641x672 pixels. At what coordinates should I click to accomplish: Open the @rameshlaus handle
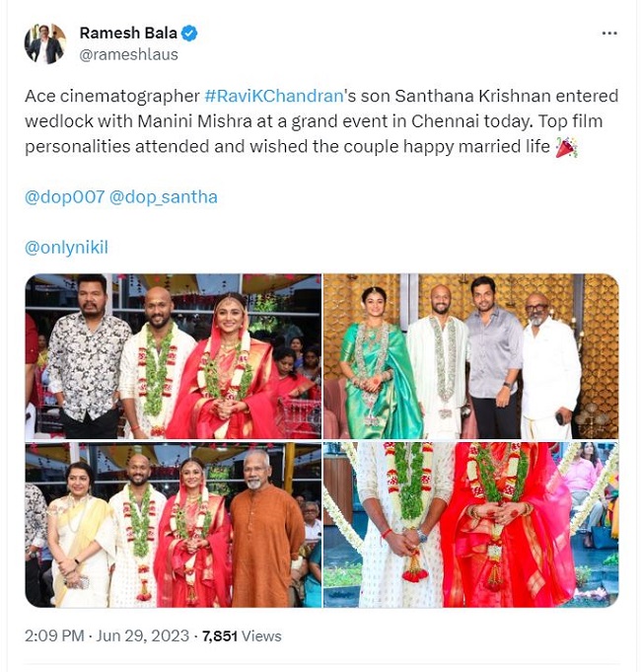pos(128,55)
